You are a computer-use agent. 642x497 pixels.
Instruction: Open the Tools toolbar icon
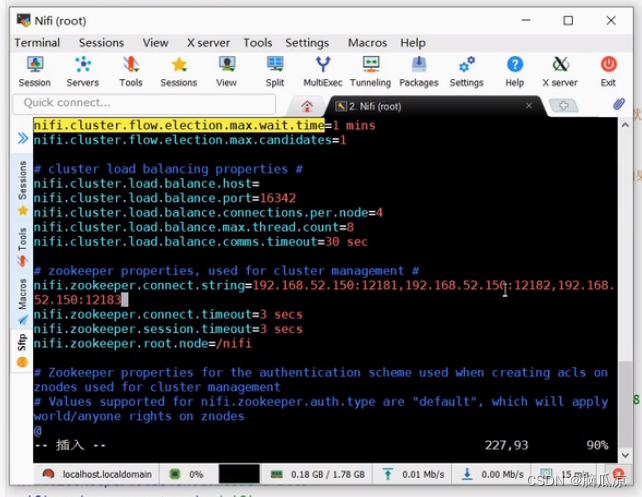tap(131, 72)
